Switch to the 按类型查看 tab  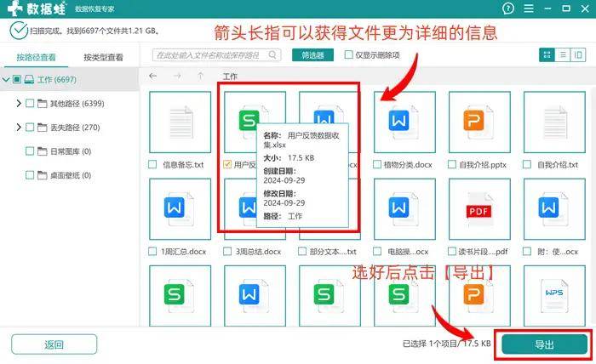102,58
